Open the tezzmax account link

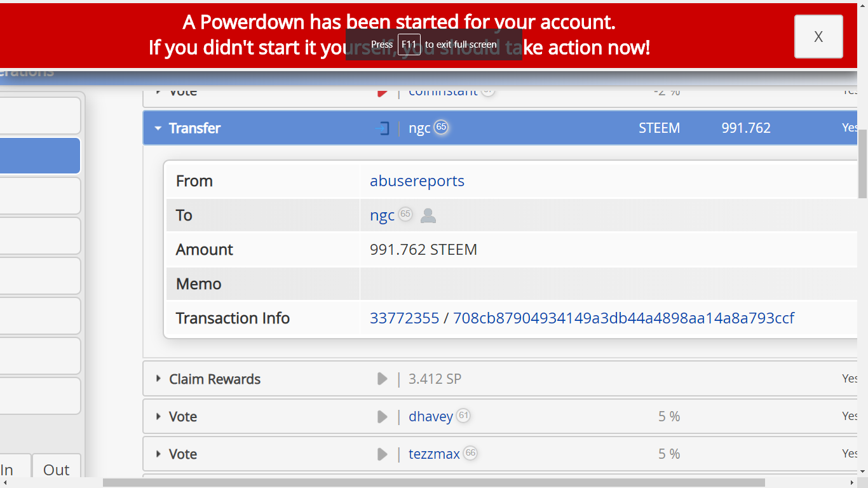434,454
